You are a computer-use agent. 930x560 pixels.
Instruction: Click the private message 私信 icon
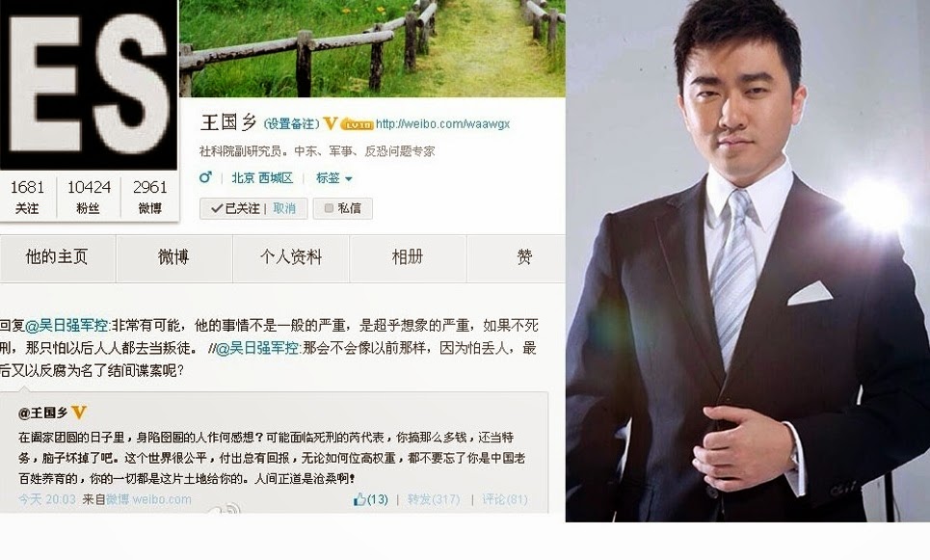329,208
